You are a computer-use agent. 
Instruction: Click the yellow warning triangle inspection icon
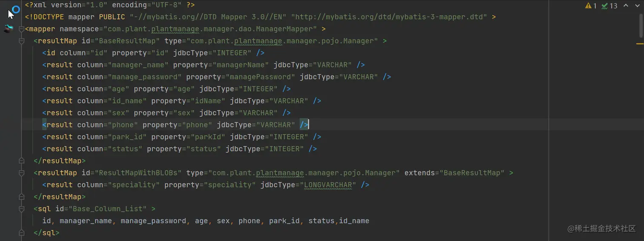pos(588,6)
